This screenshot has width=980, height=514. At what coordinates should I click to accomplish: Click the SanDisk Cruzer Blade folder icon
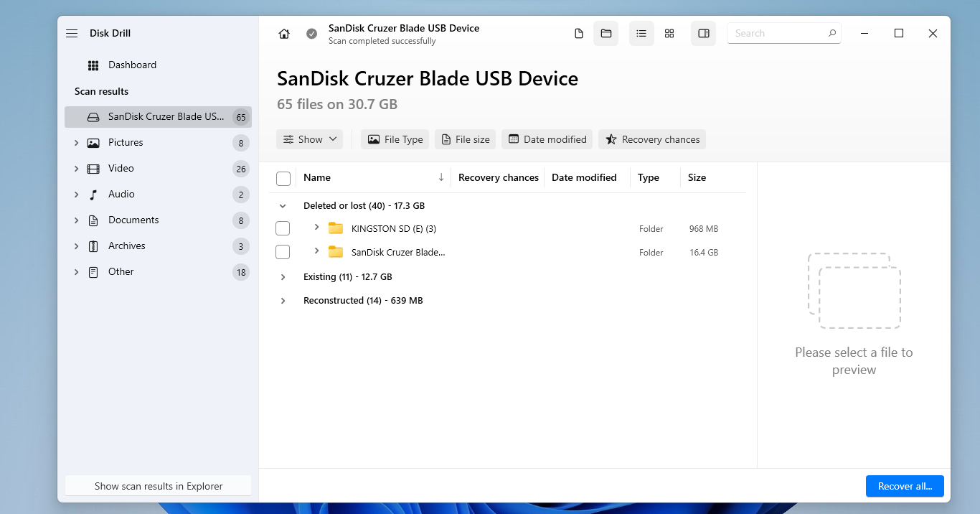coord(336,252)
